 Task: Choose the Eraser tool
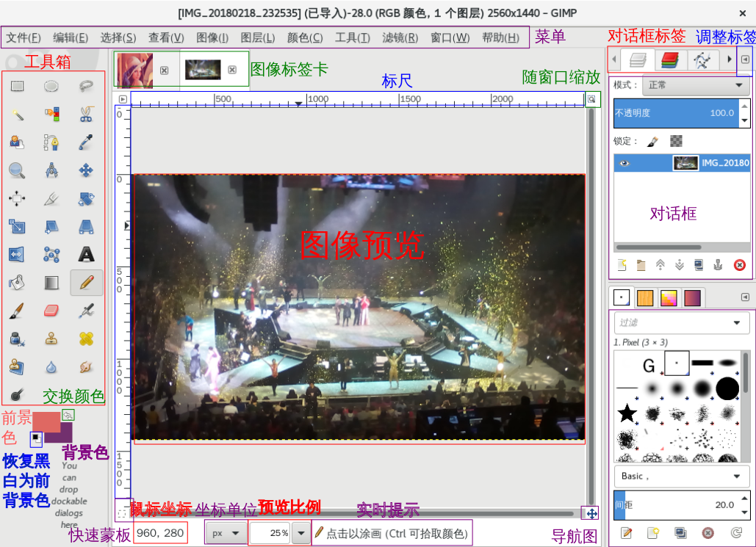51,311
